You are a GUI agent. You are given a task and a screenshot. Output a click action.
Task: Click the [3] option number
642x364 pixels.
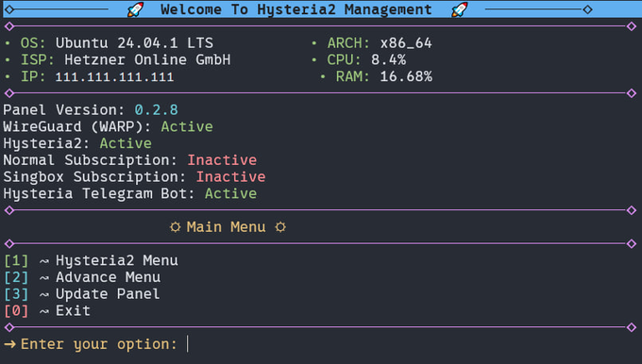click(16, 294)
